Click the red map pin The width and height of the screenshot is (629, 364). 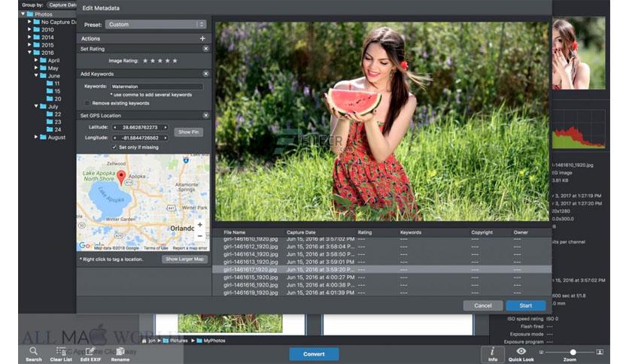coord(120,177)
